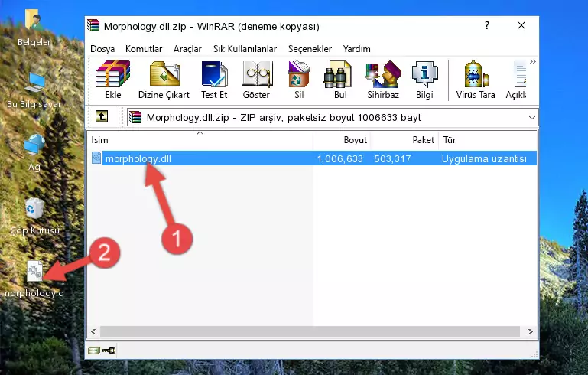Click the password key status icon
Viewport: 588px width, 375px height.
click(x=109, y=351)
